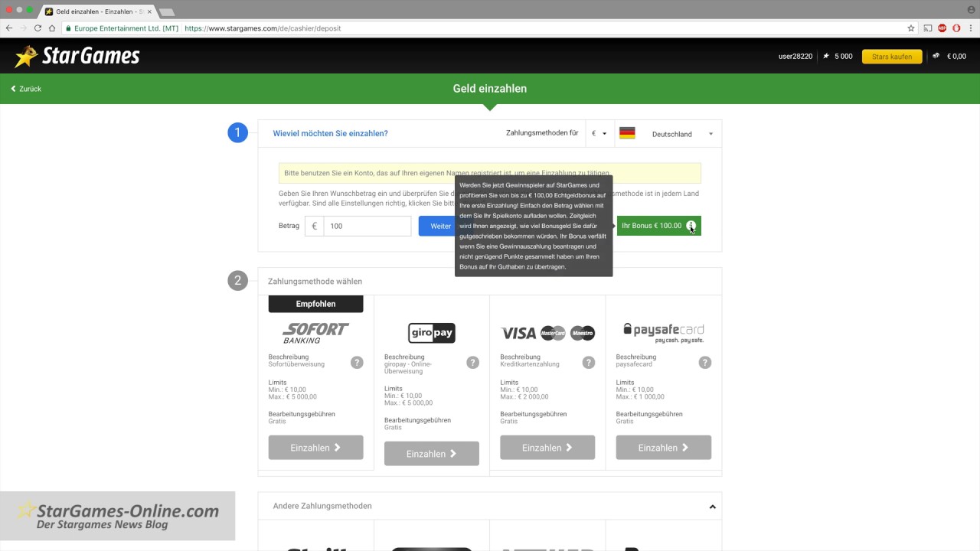
Task: Click the € 0,00 balance text
Action: (956, 57)
